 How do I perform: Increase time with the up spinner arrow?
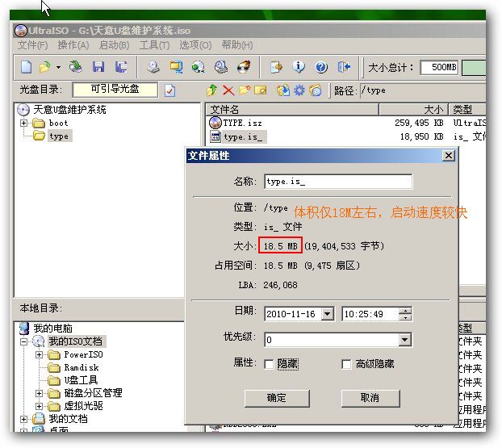pyautogui.click(x=405, y=311)
